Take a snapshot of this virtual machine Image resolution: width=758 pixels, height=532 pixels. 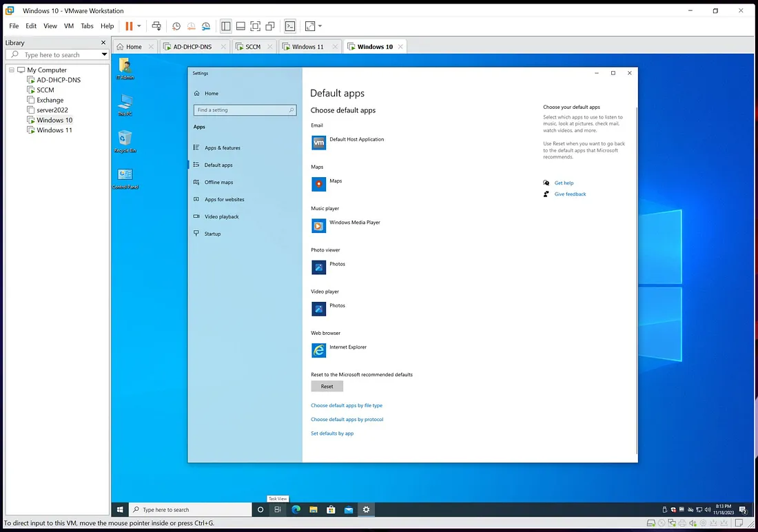176,26
